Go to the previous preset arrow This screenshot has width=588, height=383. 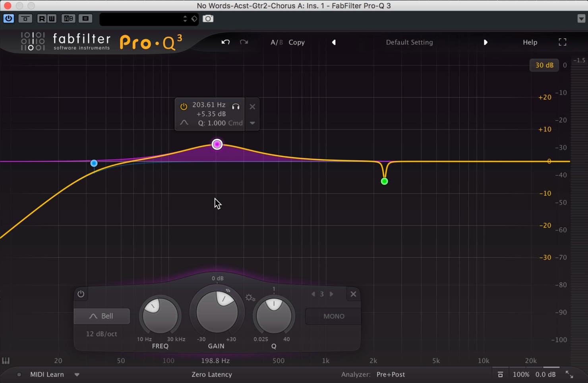point(334,42)
